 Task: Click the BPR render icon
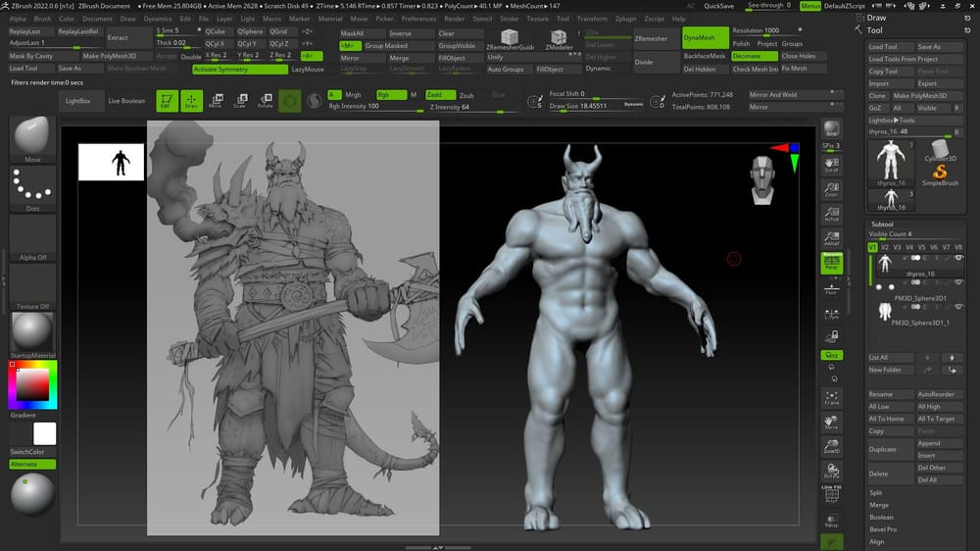[x=831, y=129]
